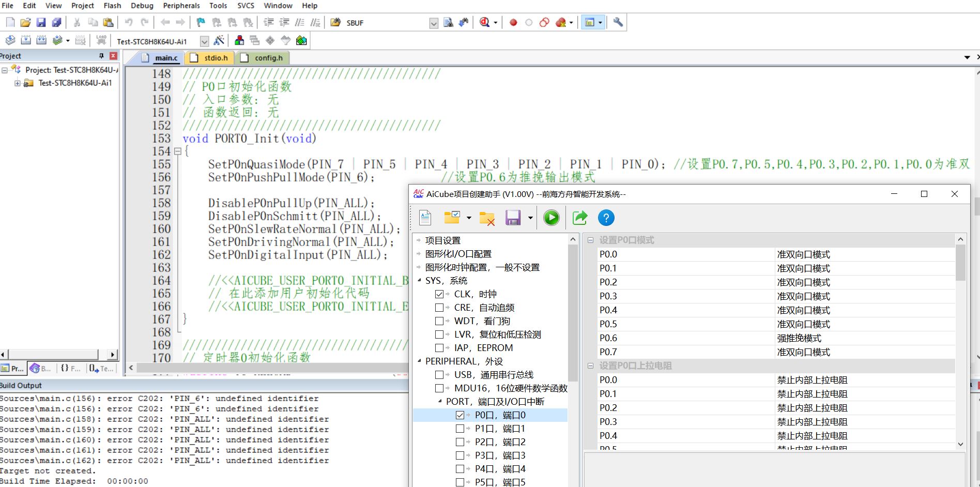Viewport: 980px width, 487px height.
Task: Enable CRE, 自动追频 checkbox
Action: click(439, 308)
